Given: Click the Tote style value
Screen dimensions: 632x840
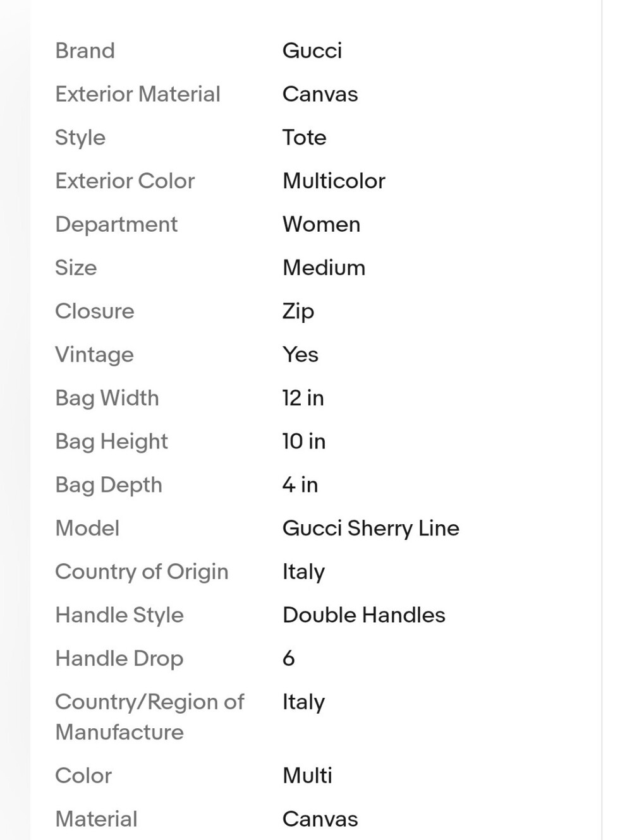Looking at the screenshot, I should click(x=305, y=138).
